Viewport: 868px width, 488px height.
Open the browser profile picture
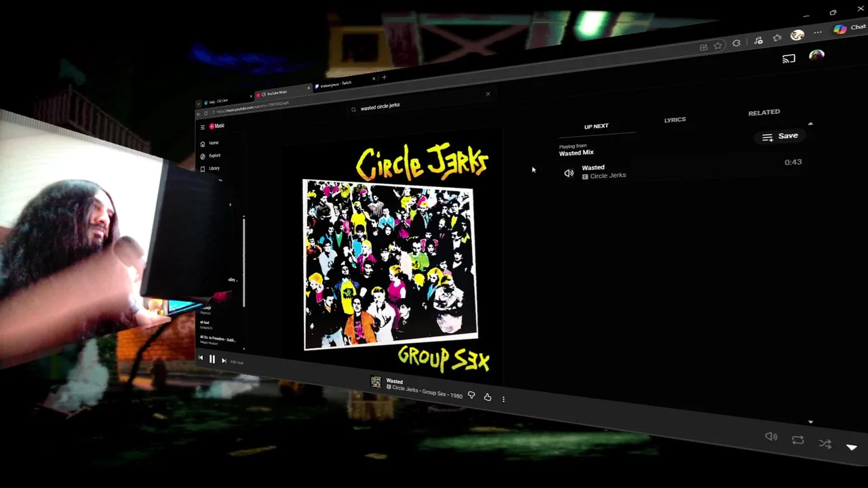click(797, 35)
